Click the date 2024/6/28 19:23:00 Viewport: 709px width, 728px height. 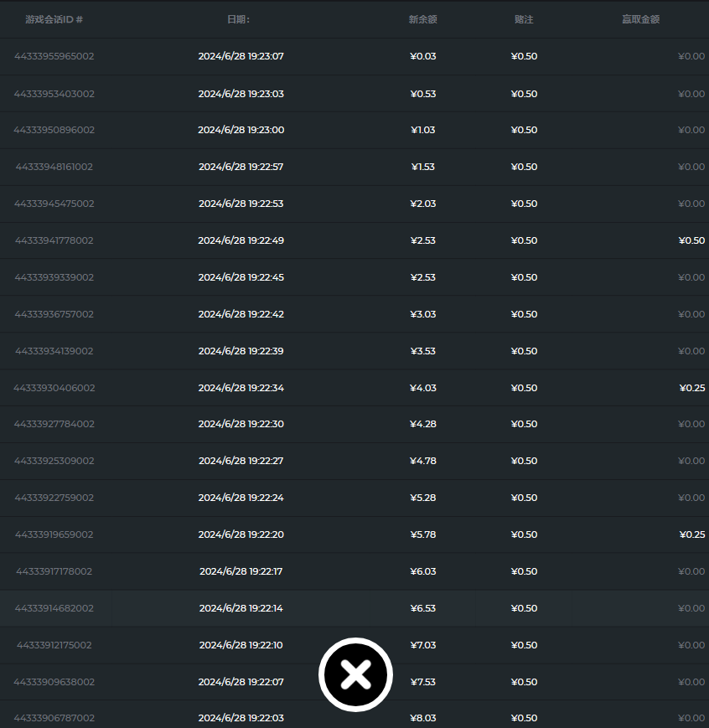coord(241,130)
